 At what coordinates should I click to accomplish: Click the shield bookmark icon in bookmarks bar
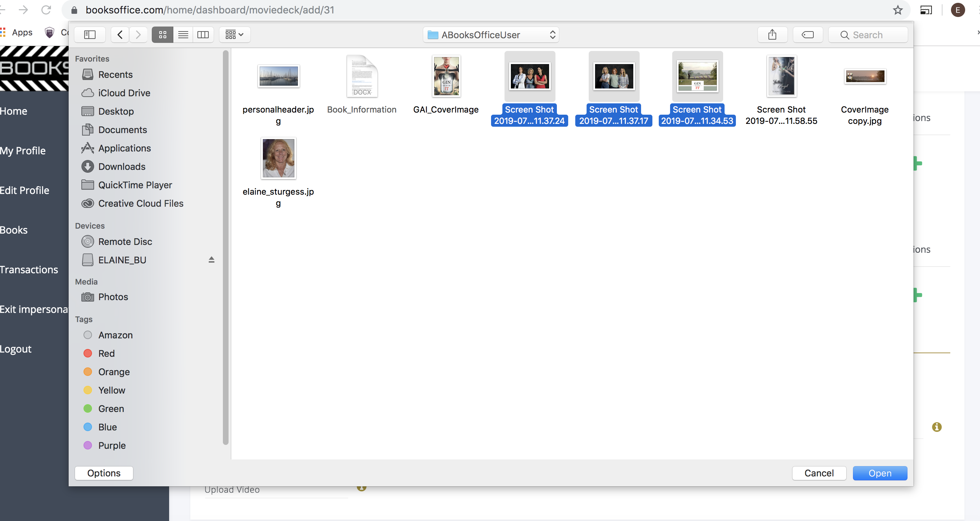click(x=49, y=32)
